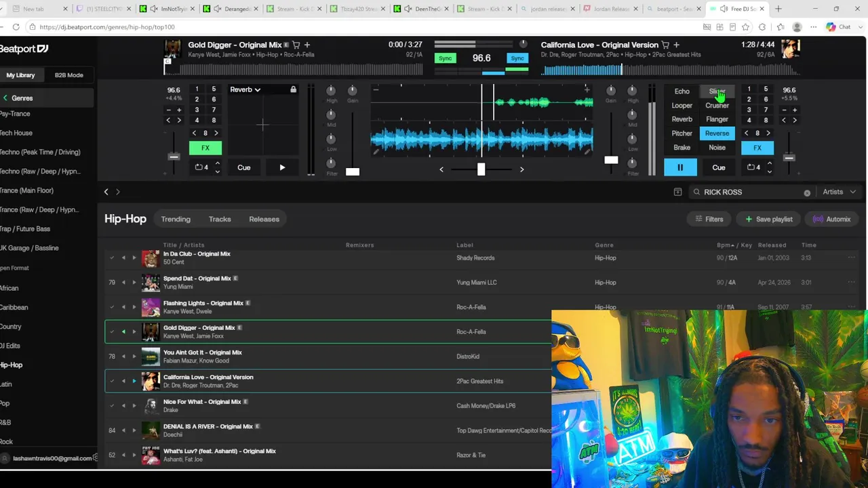Open more options for In Da Club row

851,258
